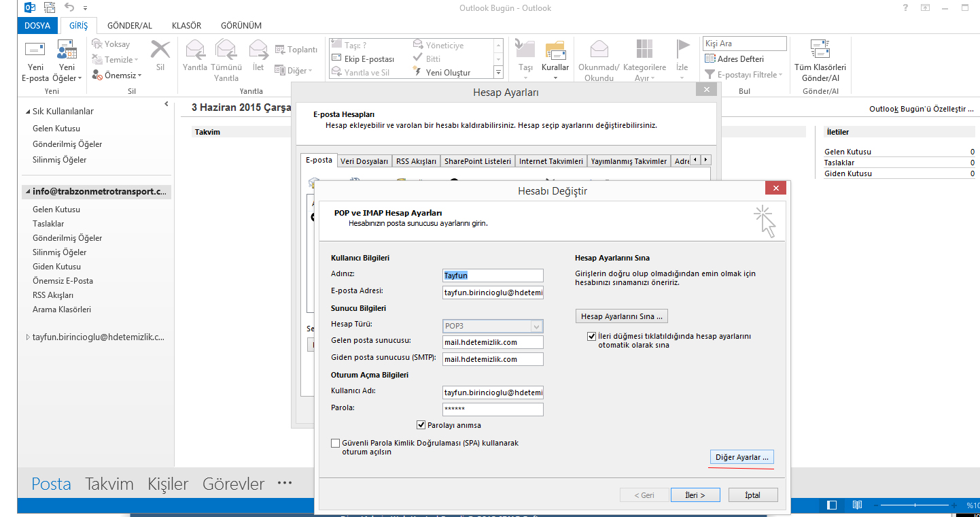Select the SharePoint Listeleri tab
Screen dimensions: 980x517
coord(477,161)
